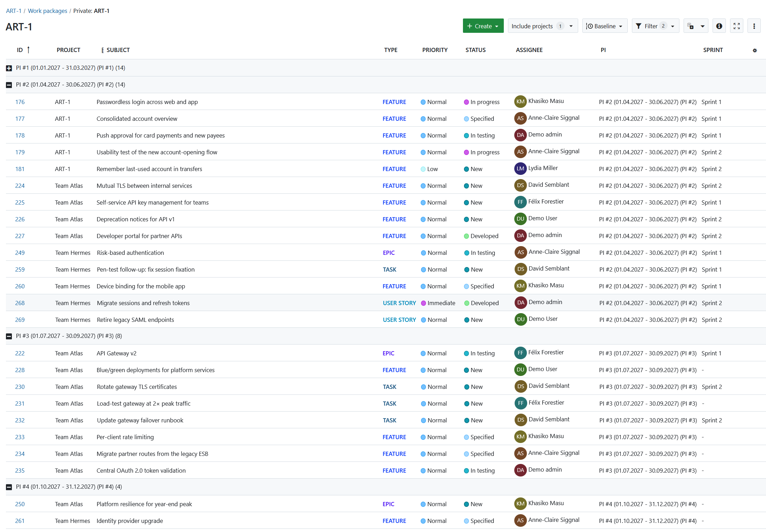The image size is (766, 532).
Task: Click subject 'Passwordless login across web and app'
Action: (x=147, y=102)
